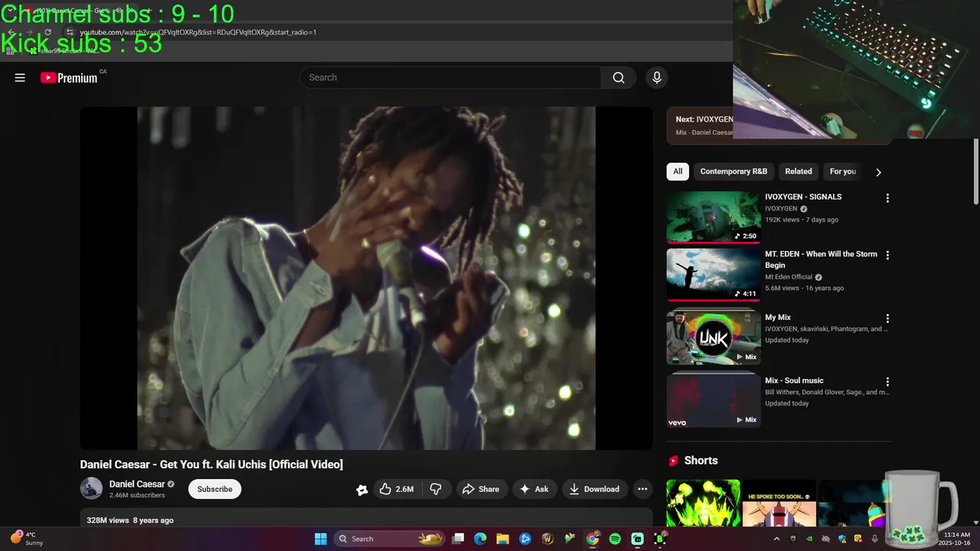Open Daniel Caesar channel name link
The image size is (980, 551).
(137, 484)
